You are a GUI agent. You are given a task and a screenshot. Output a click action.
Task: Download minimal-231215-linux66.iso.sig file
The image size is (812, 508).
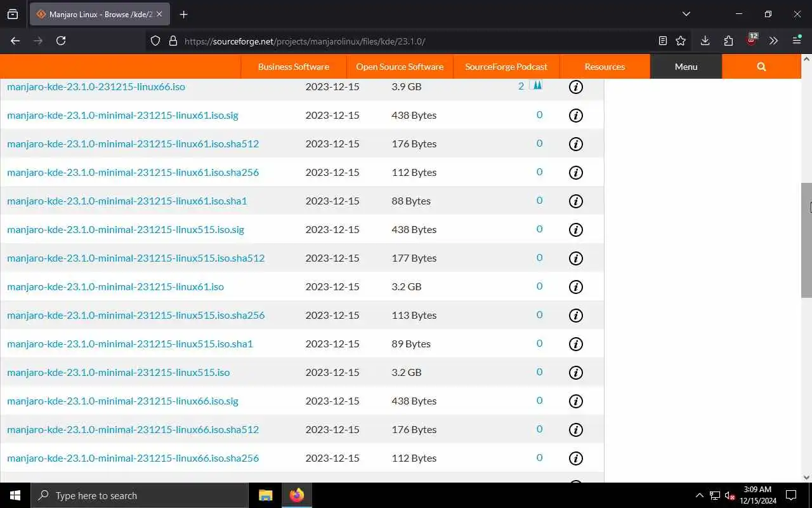coord(122,401)
